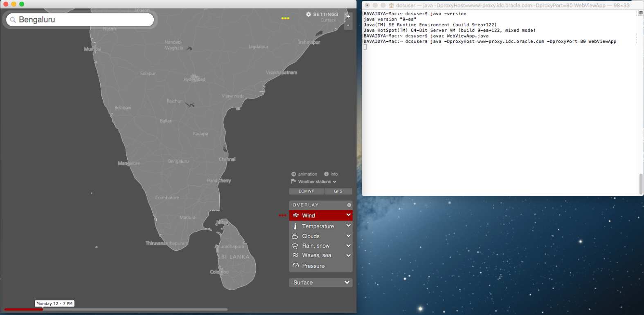Click the info icon
644x315 pixels.
pyautogui.click(x=327, y=174)
